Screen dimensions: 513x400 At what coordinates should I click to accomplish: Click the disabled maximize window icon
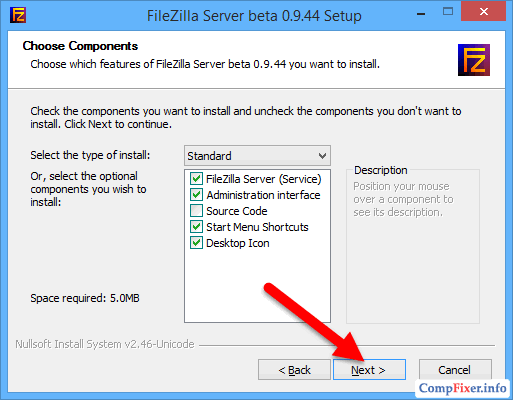point(448,12)
